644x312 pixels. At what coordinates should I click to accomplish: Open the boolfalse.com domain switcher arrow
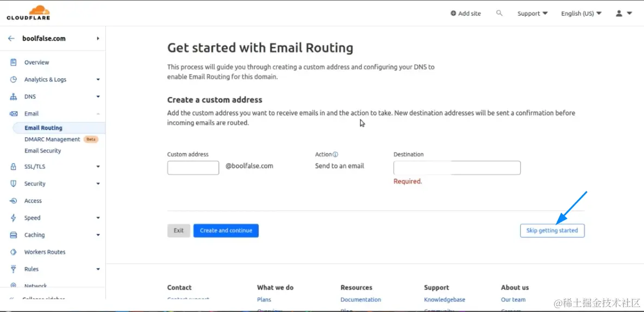click(98, 39)
